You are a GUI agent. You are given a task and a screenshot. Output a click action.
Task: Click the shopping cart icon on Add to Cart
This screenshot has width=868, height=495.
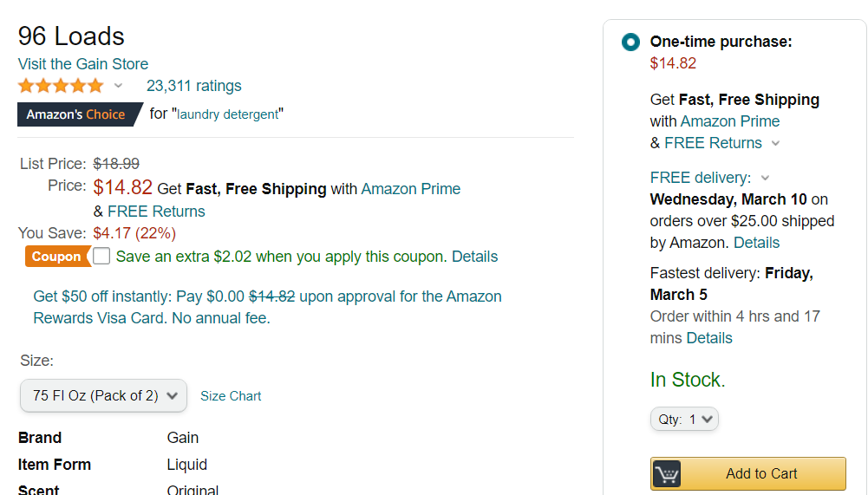click(667, 474)
